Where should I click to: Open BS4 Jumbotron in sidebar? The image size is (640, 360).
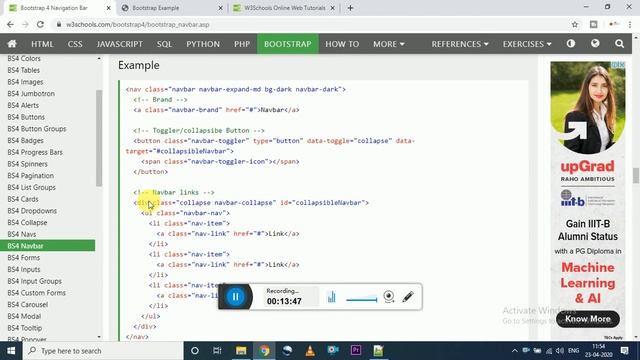click(31, 93)
